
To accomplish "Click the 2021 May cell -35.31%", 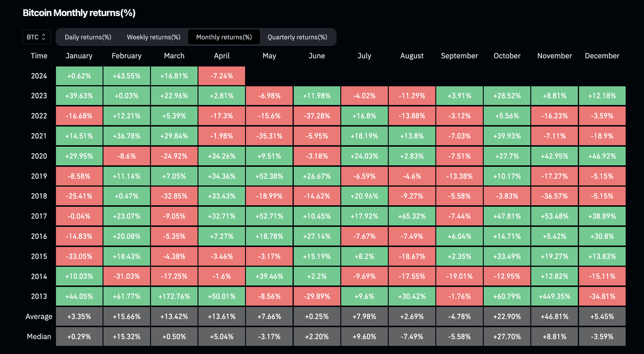I will tap(269, 136).
